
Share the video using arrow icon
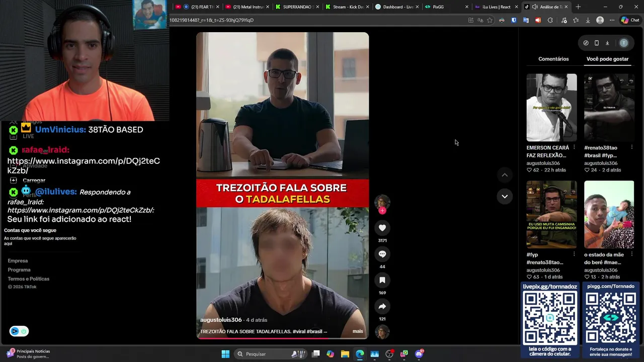coord(382,306)
